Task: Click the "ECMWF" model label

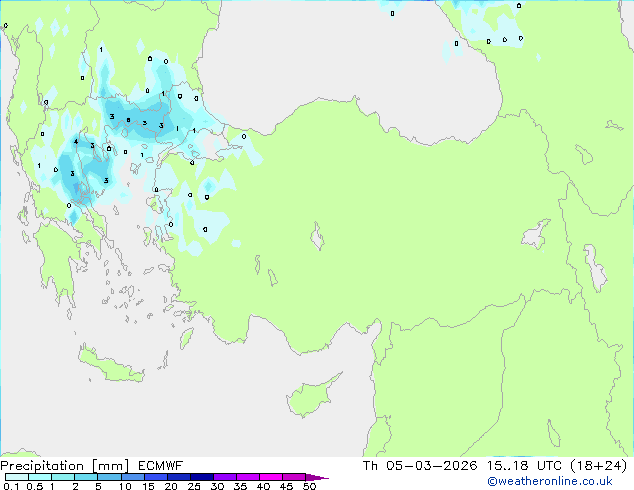Action: (x=161, y=466)
